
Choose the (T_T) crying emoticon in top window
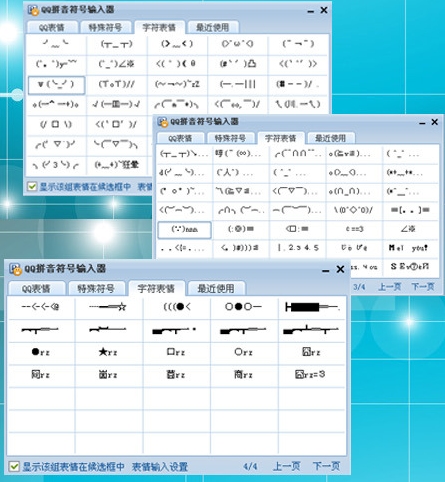pos(117,44)
